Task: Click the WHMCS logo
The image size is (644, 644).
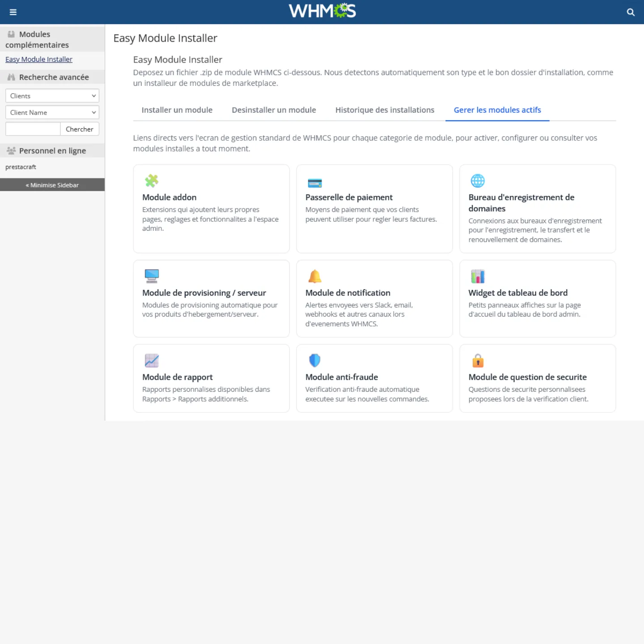Action: coord(322,11)
